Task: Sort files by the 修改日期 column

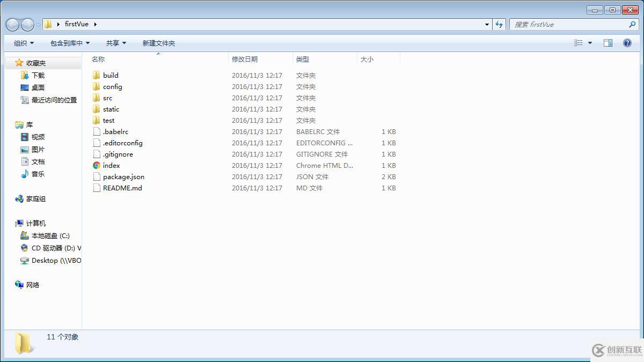Action: point(245,59)
